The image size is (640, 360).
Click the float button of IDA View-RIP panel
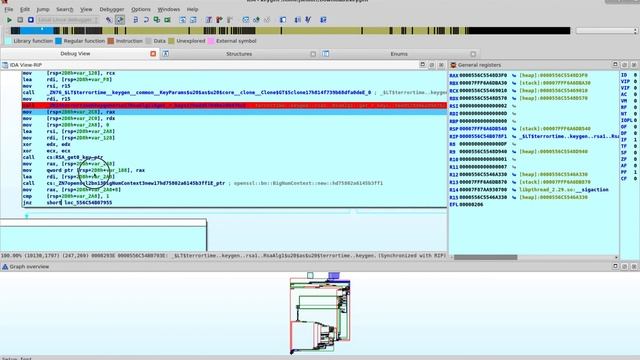pyautogui.click(x=422, y=64)
